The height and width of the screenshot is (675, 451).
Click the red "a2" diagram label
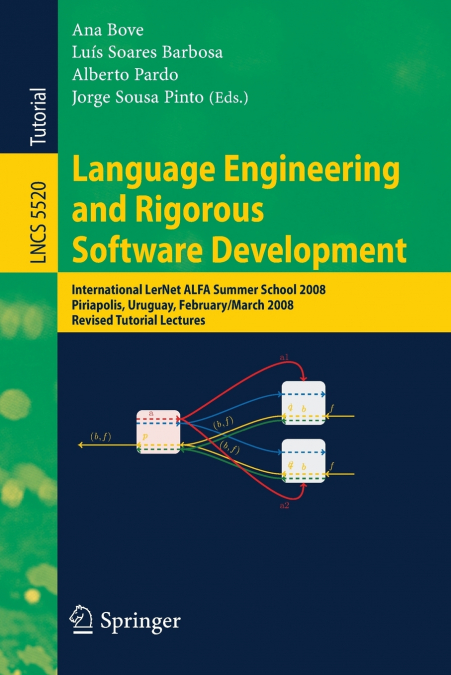284,505
